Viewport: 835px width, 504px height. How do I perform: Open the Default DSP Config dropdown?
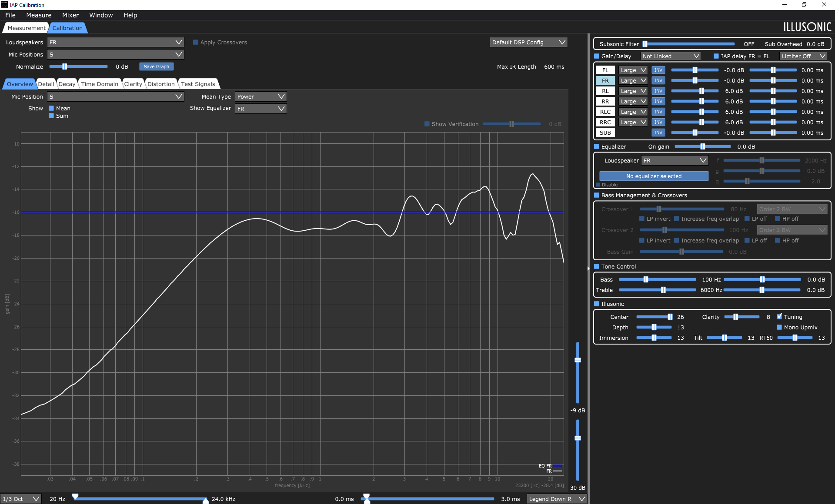click(528, 42)
